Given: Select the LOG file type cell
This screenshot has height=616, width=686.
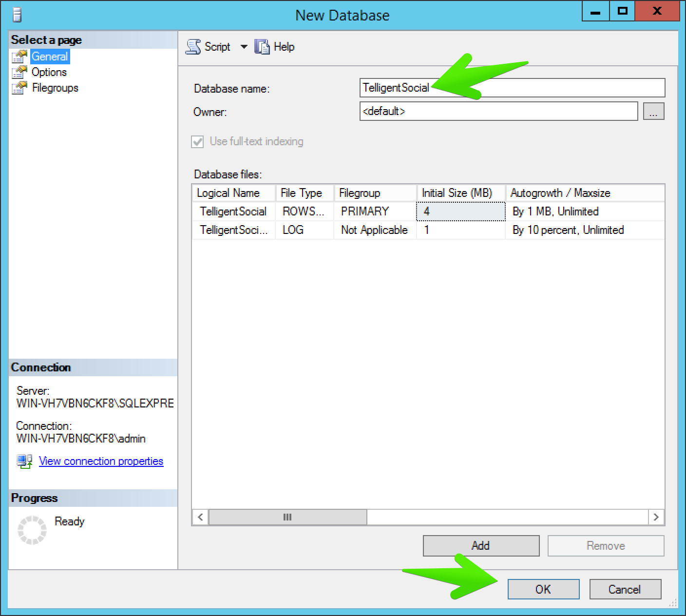Looking at the screenshot, I should [305, 230].
